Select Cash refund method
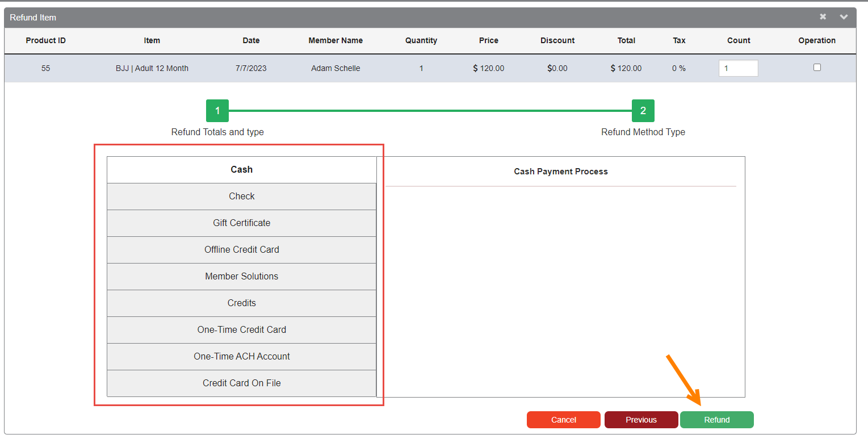868x447 pixels. point(241,170)
